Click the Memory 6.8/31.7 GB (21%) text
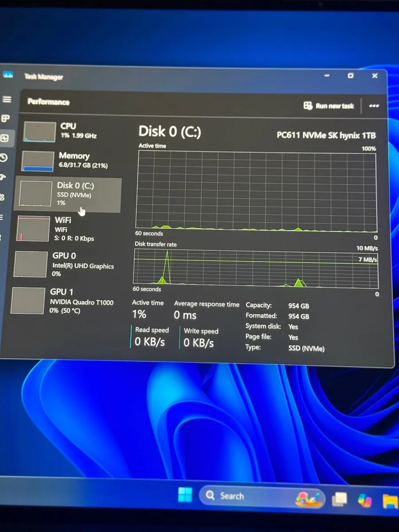The image size is (399, 532). click(83, 165)
